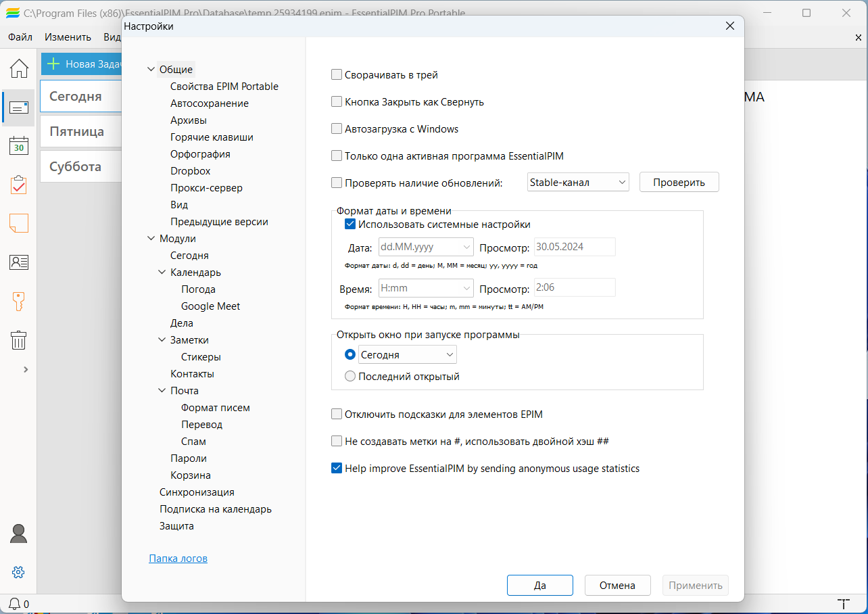Click the Отмена button
This screenshot has width=868, height=614.
[617, 585]
